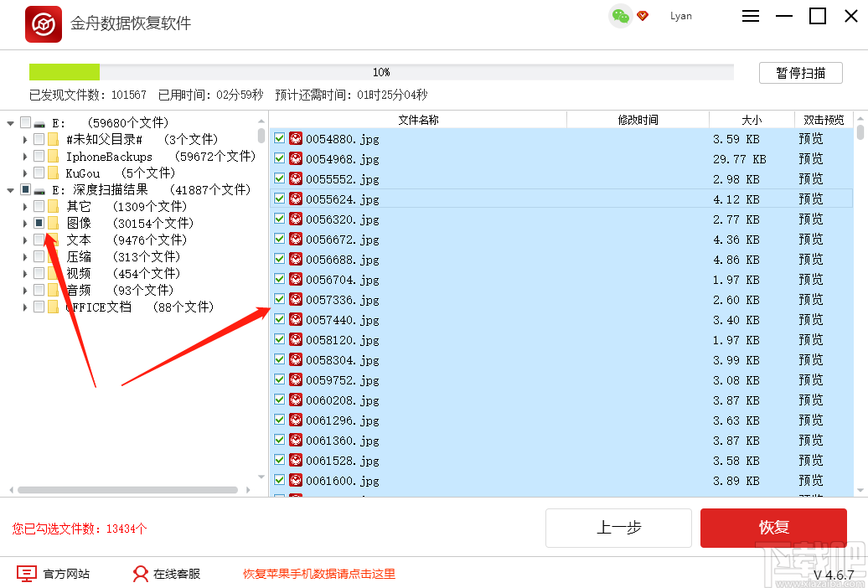868x588 pixels.
Task: Expand the 其它 folder node
Action: [25, 207]
